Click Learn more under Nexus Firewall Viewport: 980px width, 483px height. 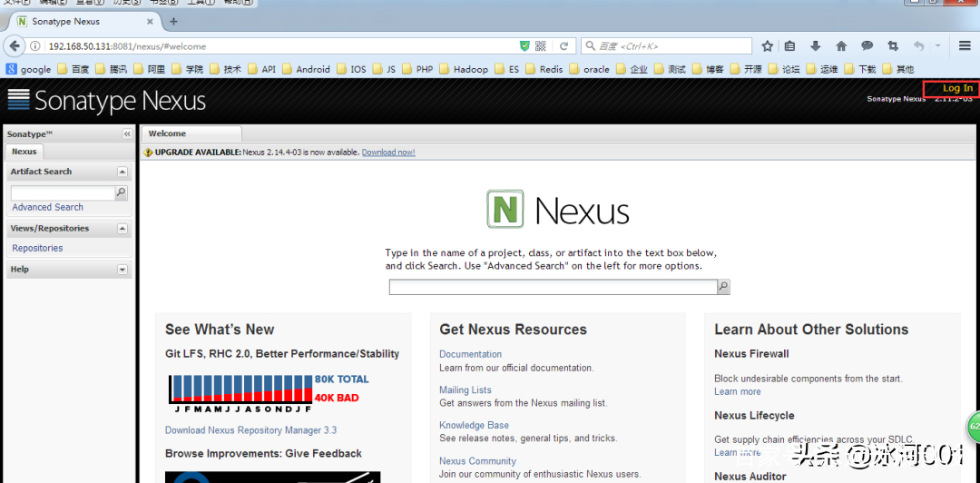click(738, 391)
